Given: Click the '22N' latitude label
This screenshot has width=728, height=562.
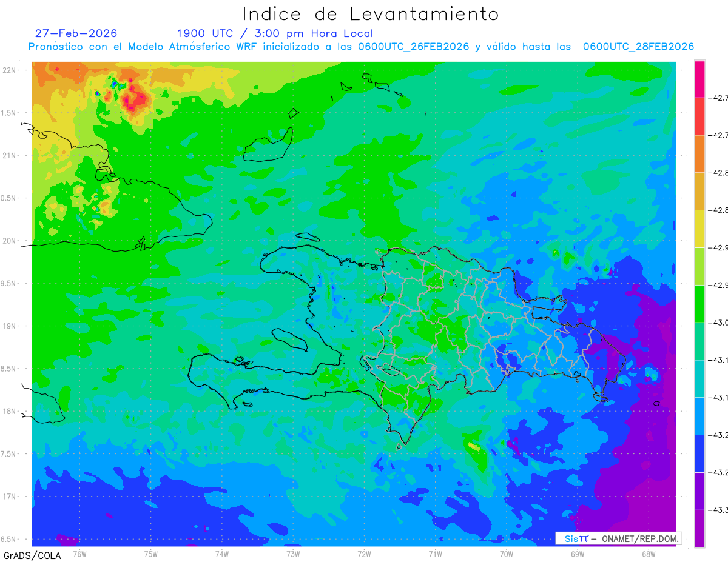Looking at the screenshot, I should click(10, 70).
